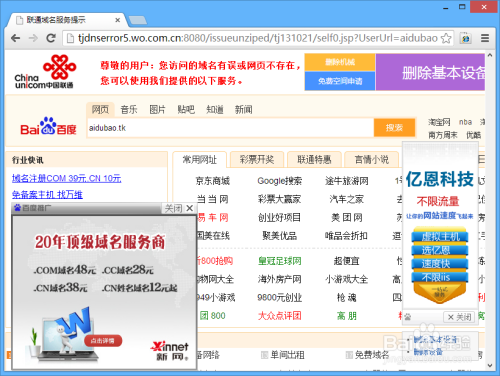Click the 速度快 button in side ad

440,264
